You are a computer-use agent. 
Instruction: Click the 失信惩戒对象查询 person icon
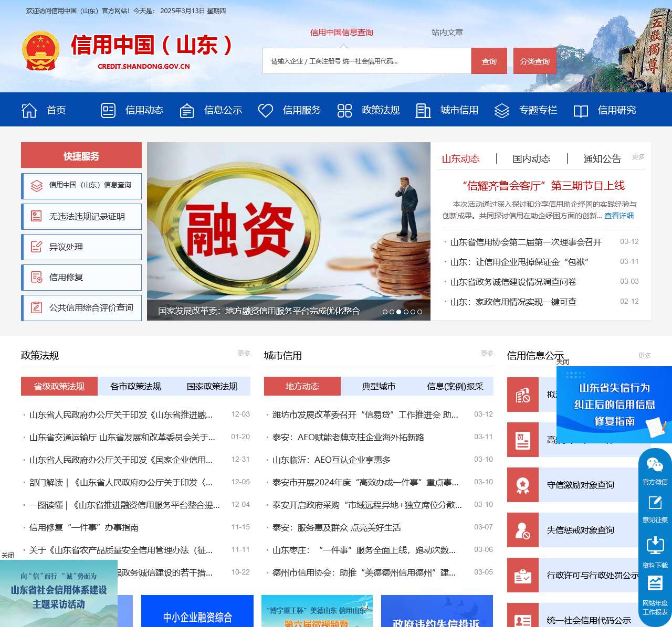point(523,530)
